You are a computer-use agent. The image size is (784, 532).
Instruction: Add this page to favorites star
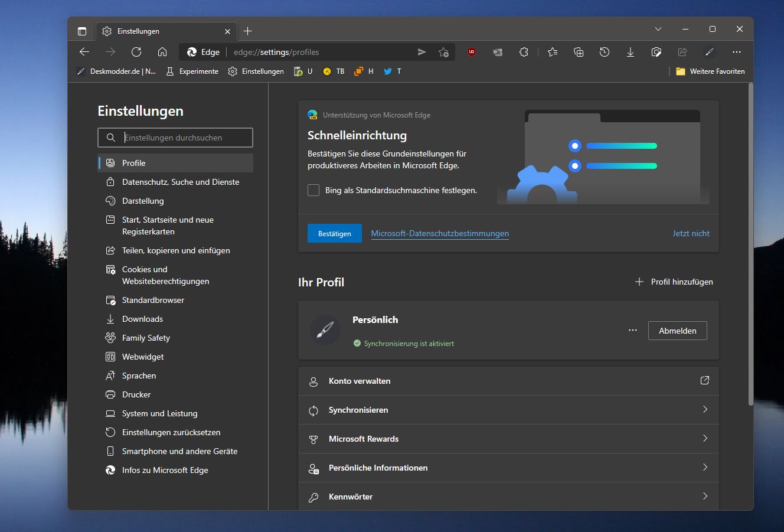443,52
